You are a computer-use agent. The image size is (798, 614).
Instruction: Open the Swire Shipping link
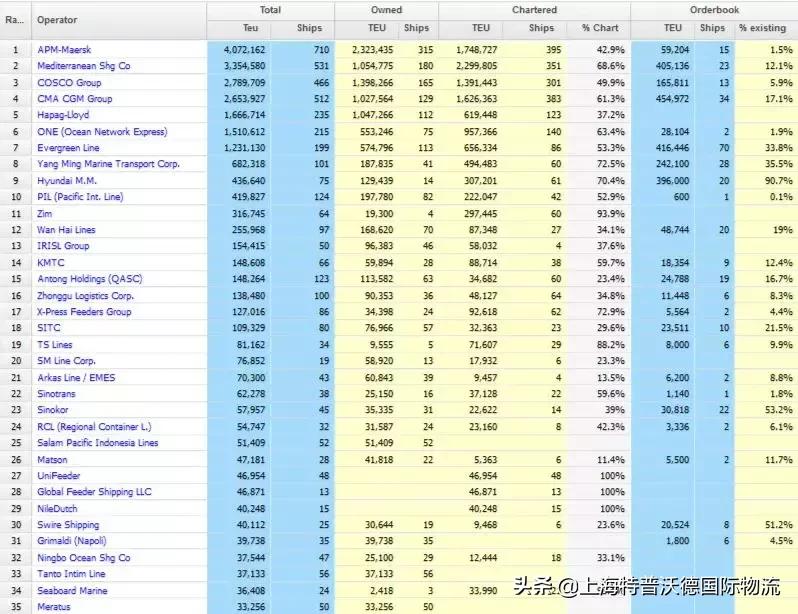point(68,525)
